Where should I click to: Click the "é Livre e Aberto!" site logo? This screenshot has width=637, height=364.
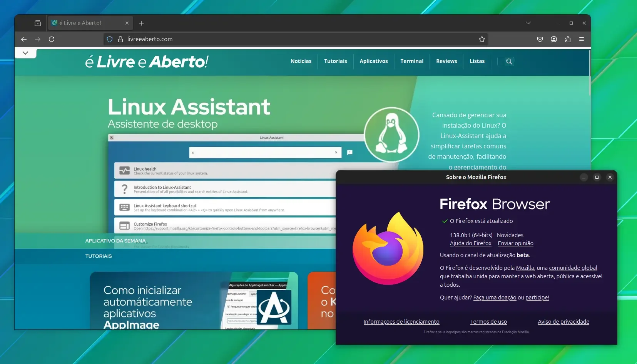[x=147, y=61]
